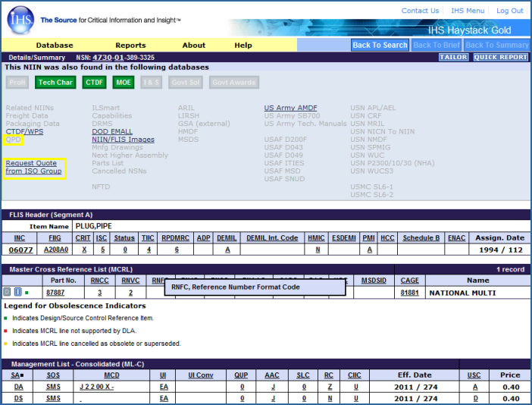532x405 pixels.
Task: Open the MOE database button
Action: point(124,83)
